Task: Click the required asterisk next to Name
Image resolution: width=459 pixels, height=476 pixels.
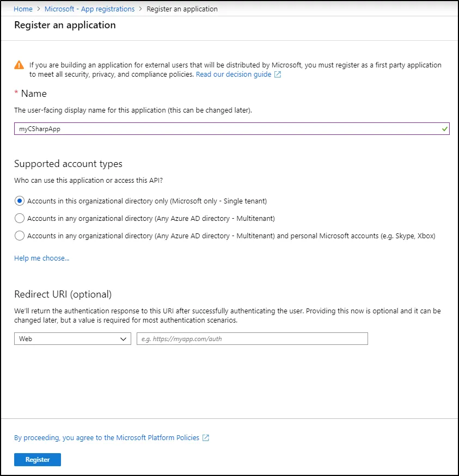Action: pyautogui.click(x=16, y=94)
